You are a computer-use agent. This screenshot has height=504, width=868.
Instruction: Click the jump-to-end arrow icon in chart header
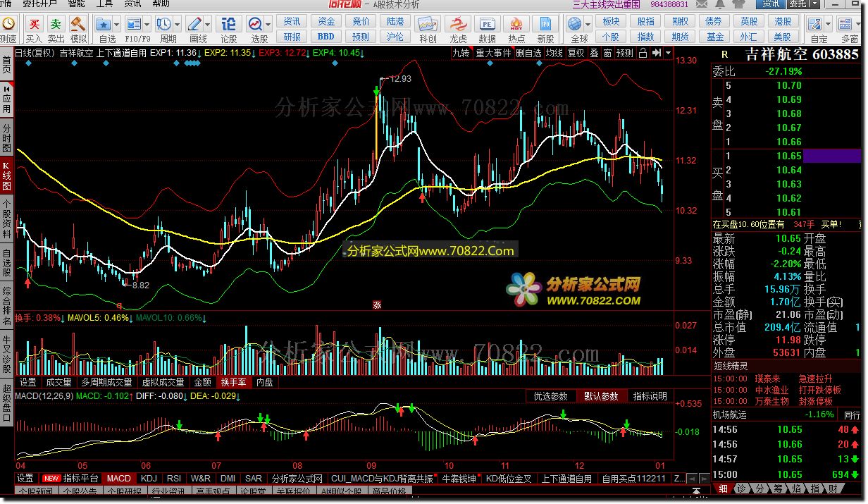click(x=656, y=53)
